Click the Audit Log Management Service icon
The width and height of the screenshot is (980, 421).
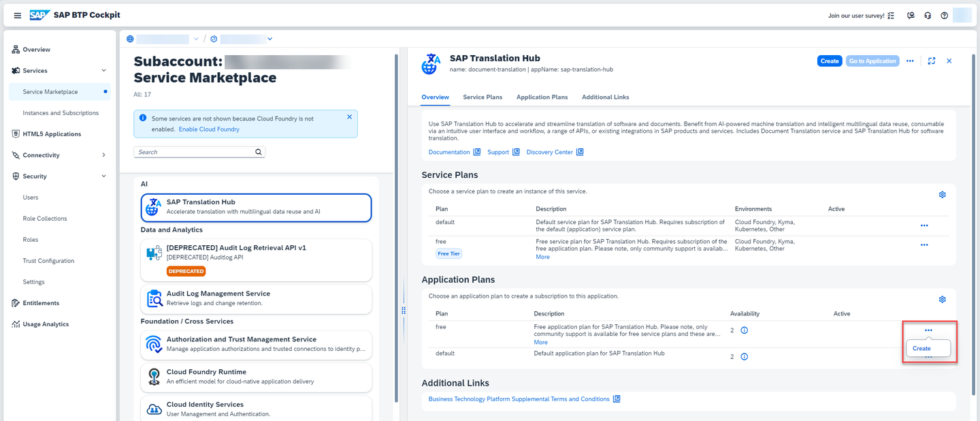[x=154, y=298]
